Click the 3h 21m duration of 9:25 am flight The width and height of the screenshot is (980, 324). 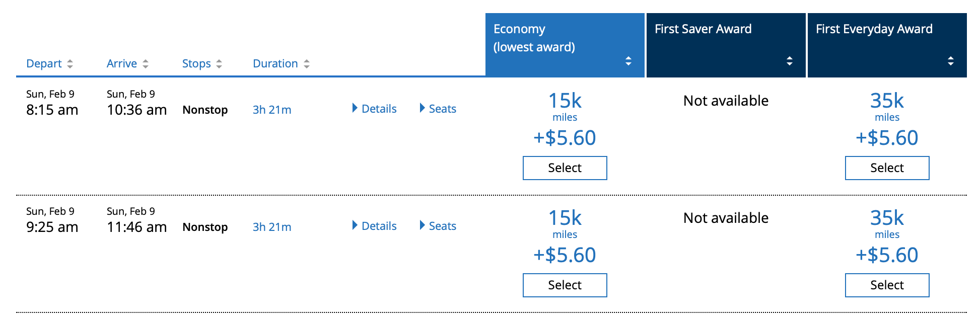[x=272, y=227]
